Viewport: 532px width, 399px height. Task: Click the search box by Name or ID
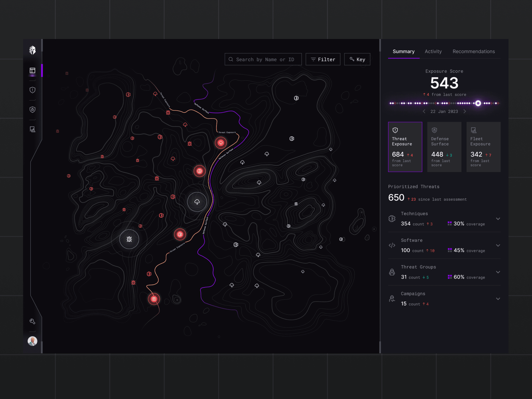click(263, 59)
